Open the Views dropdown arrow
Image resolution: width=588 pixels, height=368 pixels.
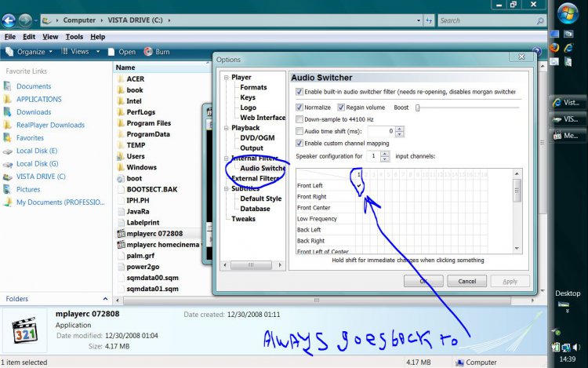(x=98, y=51)
